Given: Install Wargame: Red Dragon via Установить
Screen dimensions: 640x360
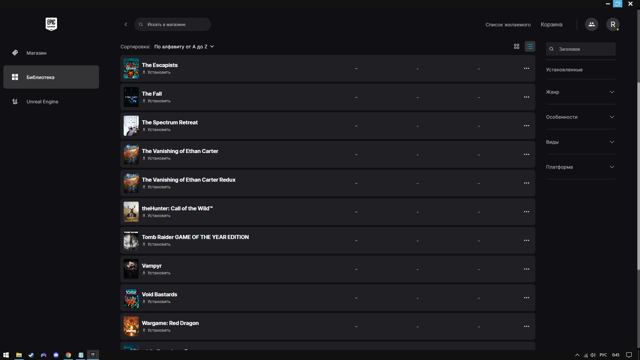Looking at the screenshot, I should click(156, 330).
